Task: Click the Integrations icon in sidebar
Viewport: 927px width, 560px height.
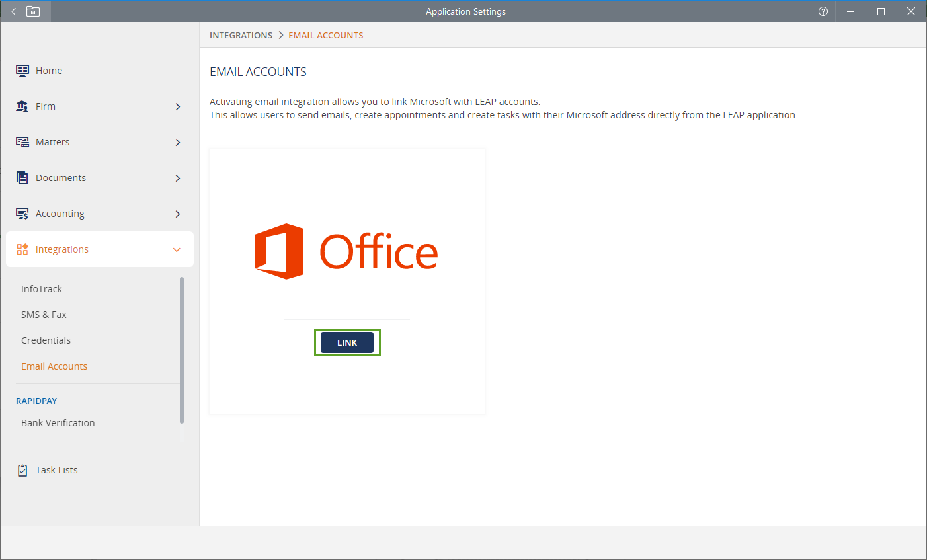Action: pos(22,249)
